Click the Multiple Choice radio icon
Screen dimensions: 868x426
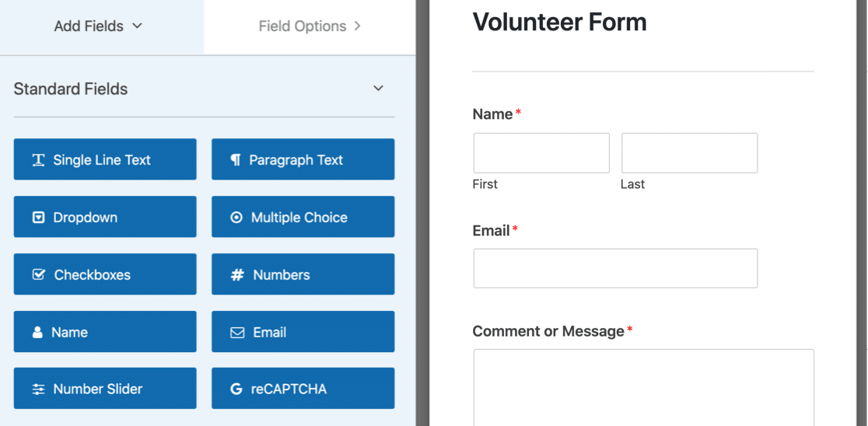click(236, 218)
